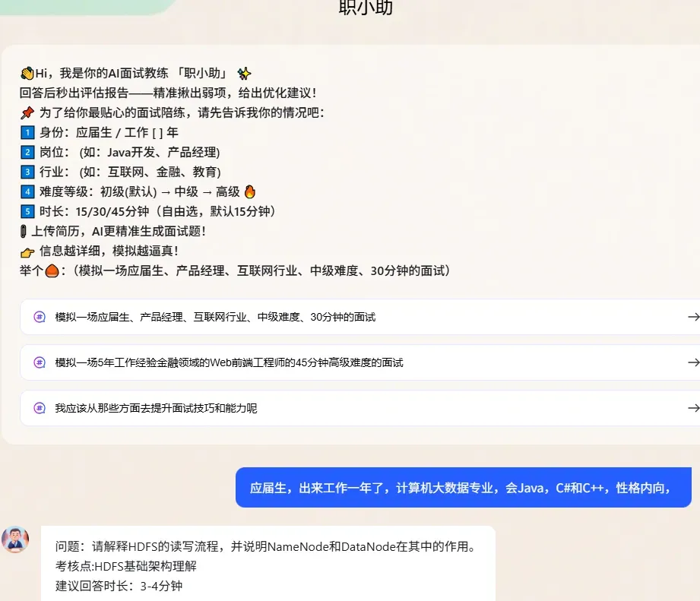
Task: Click the AI coach avatar beside the HDFS question
Action: (x=15, y=539)
